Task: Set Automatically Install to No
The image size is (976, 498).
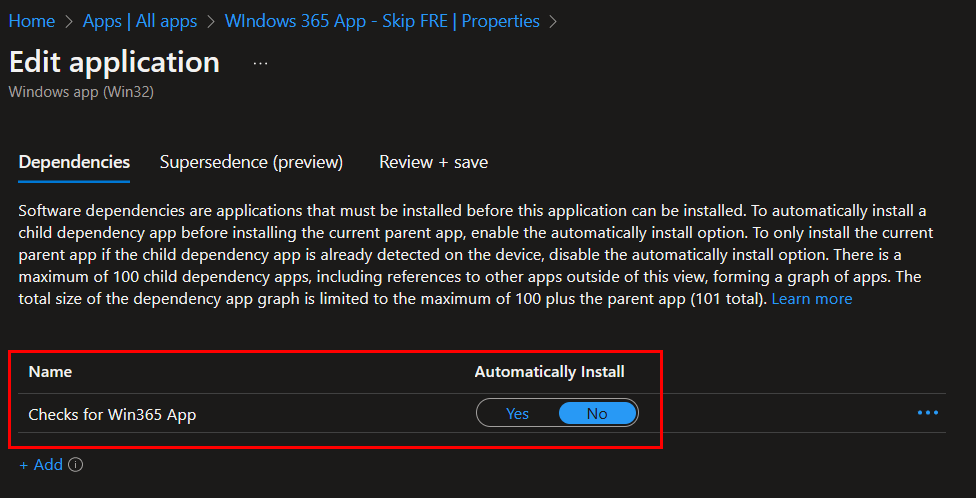Action: (597, 413)
